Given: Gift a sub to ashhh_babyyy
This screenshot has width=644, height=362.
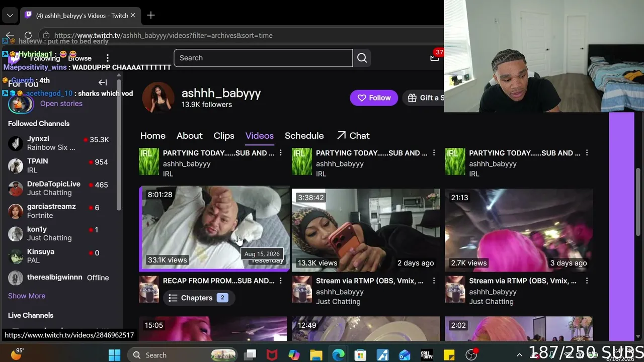Looking at the screenshot, I should pos(424,98).
